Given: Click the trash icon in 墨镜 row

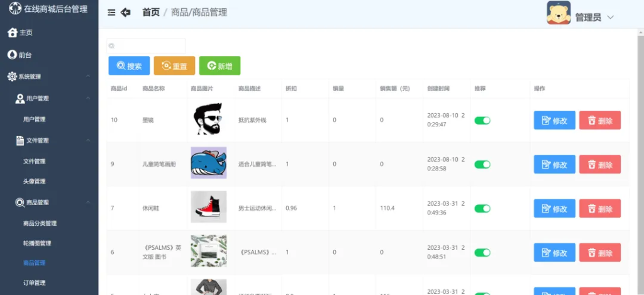Looking at the screenshot, I should click(592, 120).
